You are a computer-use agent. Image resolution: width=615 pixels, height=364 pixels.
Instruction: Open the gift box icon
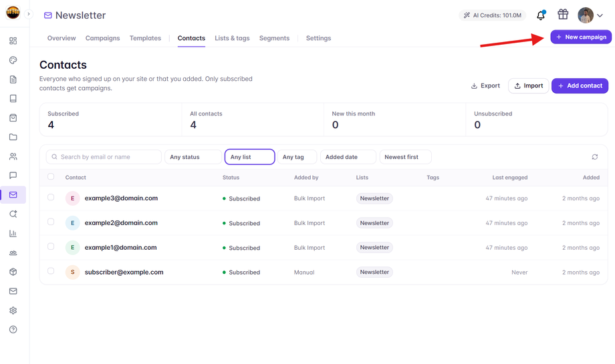pyautogui.click(x=563, y=15)
